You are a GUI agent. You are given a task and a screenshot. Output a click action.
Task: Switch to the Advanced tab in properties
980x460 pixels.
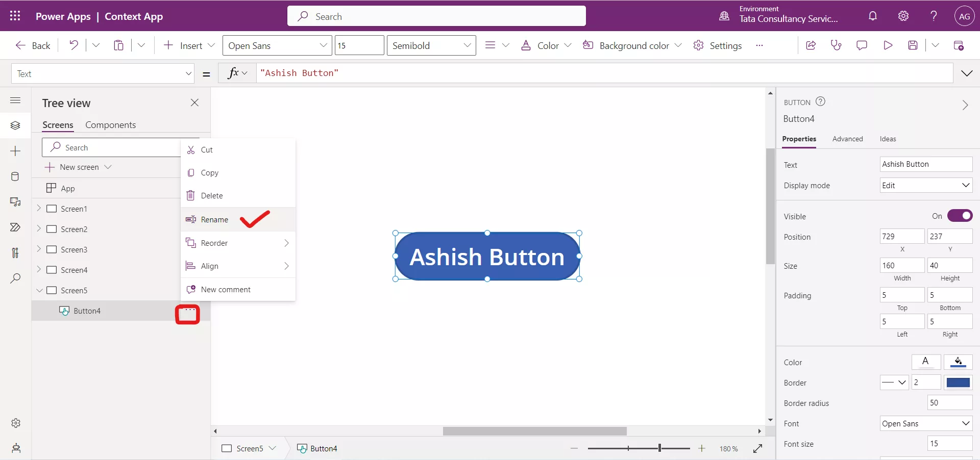tap(847, 139)
